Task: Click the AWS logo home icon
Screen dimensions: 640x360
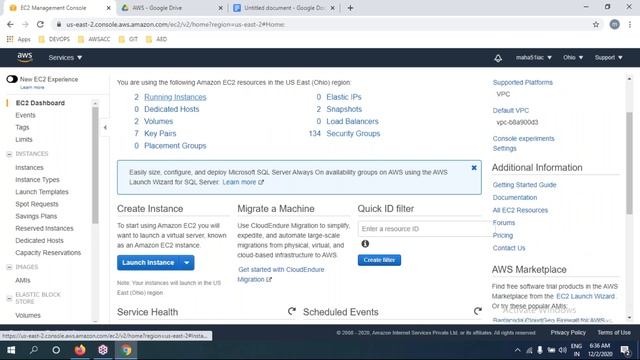Action: 25,57
